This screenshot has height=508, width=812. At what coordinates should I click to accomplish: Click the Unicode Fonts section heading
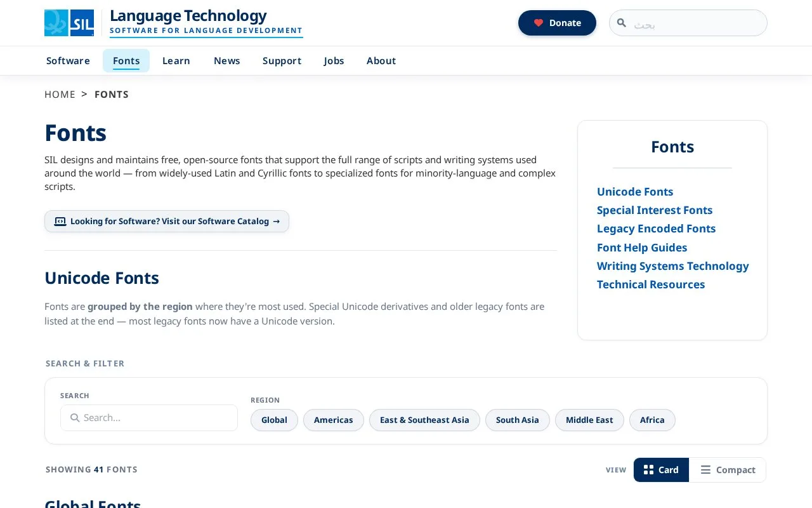point(101,278)
